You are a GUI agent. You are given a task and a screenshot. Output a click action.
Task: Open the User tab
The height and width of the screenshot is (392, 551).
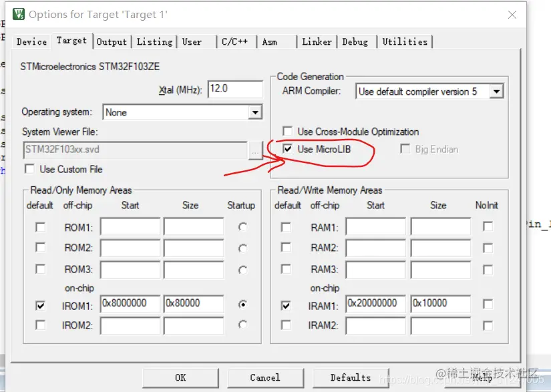pos(192,42)
